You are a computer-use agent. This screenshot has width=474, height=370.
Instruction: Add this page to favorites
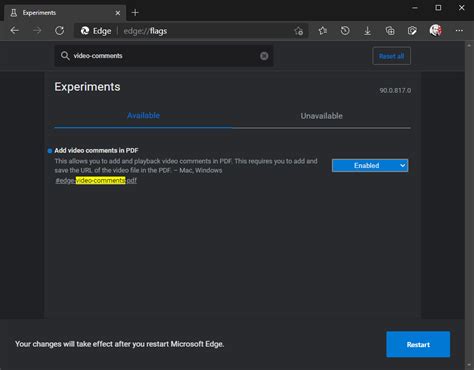click(298, 31)
